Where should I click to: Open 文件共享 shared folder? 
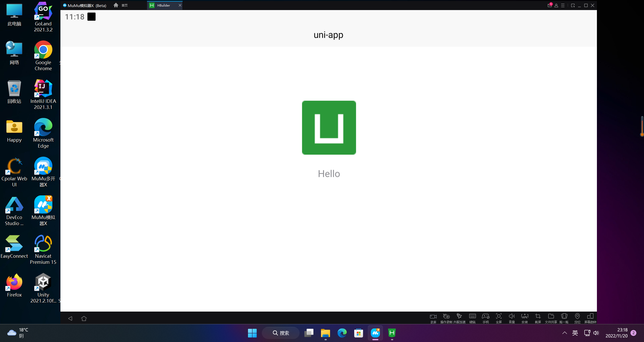(x=551, y=318)
